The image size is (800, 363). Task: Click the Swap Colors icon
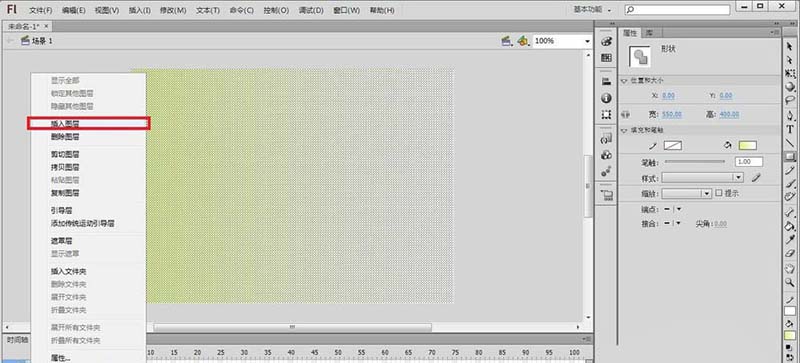pos(790,357)
